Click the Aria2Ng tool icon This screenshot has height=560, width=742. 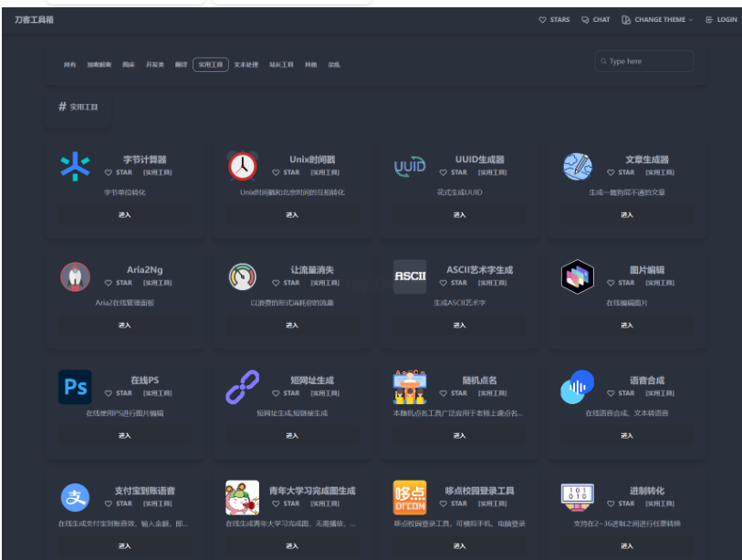tap(75, 276)
